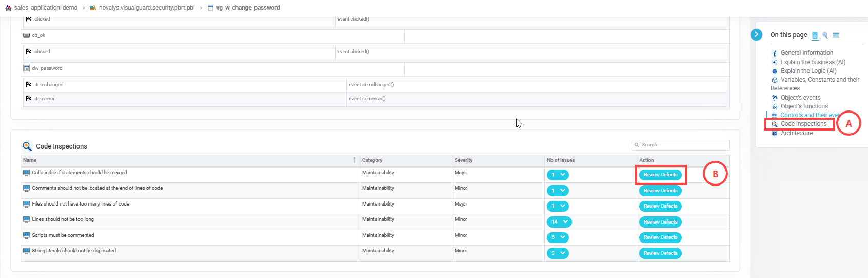Click rule icon of Lines should not be too long
Image resolution: width=868 pixels, height=278 pixels.
27,219
